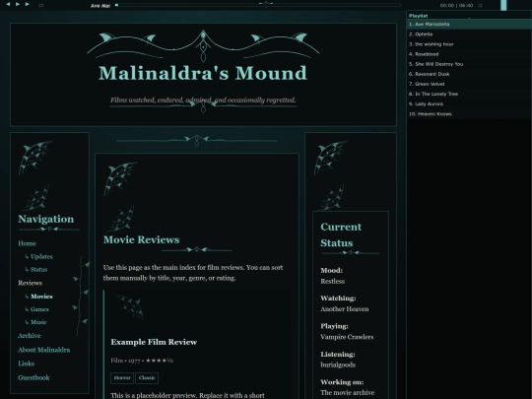Open the Guestbook navigation link
The width and height of the screenshot is (532, 399).
(x=33, y=377)
